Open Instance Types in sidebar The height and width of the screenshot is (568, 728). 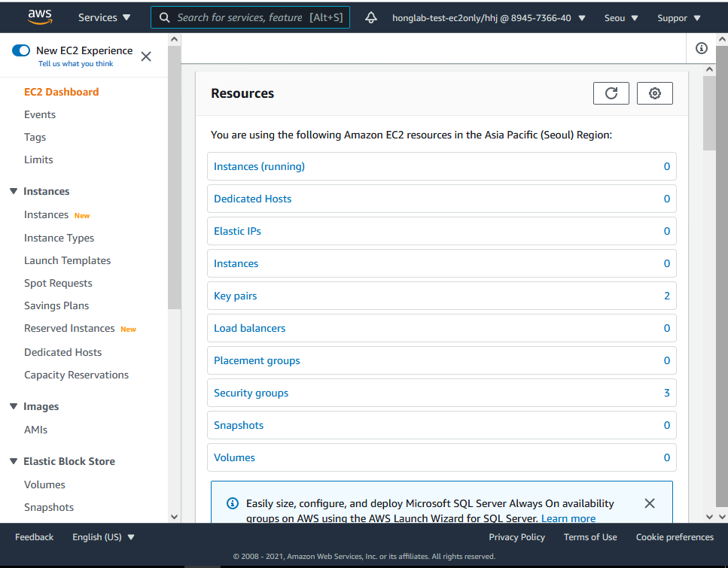pos(59,238)
